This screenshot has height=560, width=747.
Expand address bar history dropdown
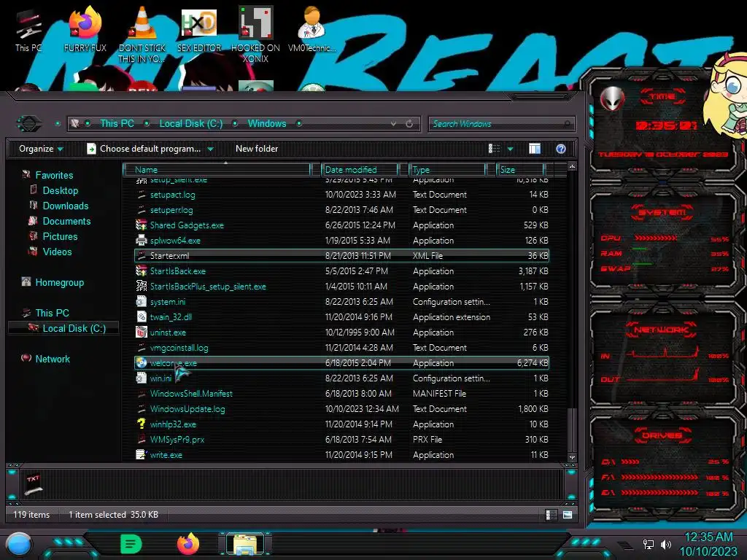393,124
